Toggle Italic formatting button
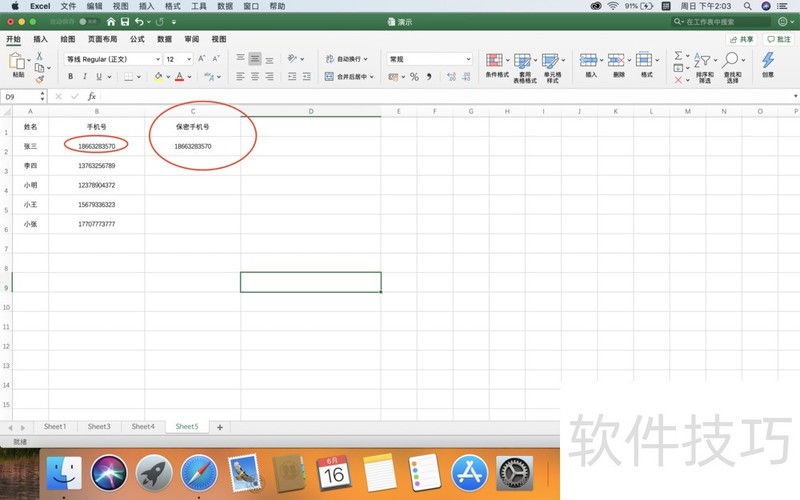The image size is (800, 500). point(84,77)
